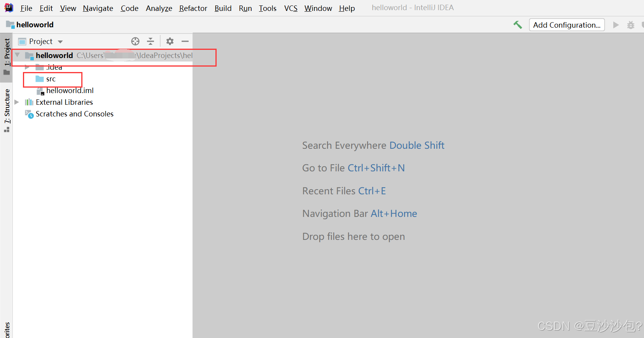Open the Build menu
Image resolution: width=644 pixels, height=338 pixels.
(x=223, y=8)
